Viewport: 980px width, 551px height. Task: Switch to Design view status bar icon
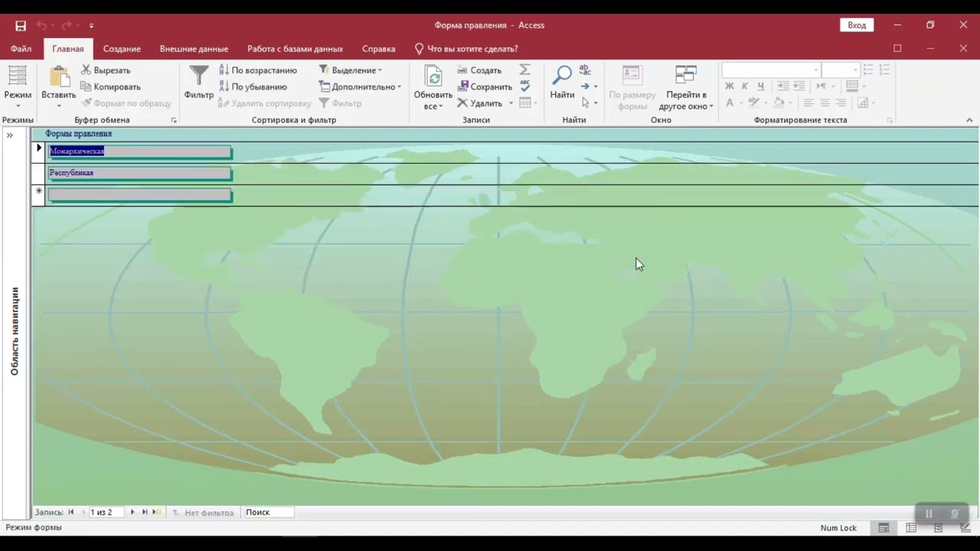point(965,528)
